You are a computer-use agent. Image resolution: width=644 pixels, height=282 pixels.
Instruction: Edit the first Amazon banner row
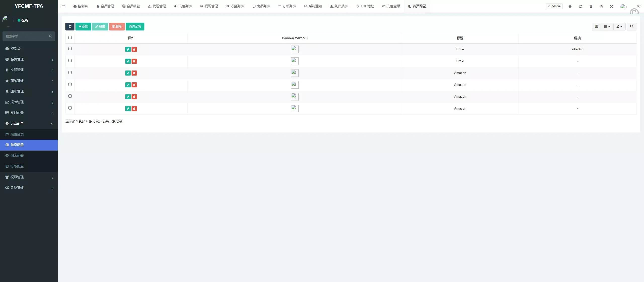[x=128, y=73]
